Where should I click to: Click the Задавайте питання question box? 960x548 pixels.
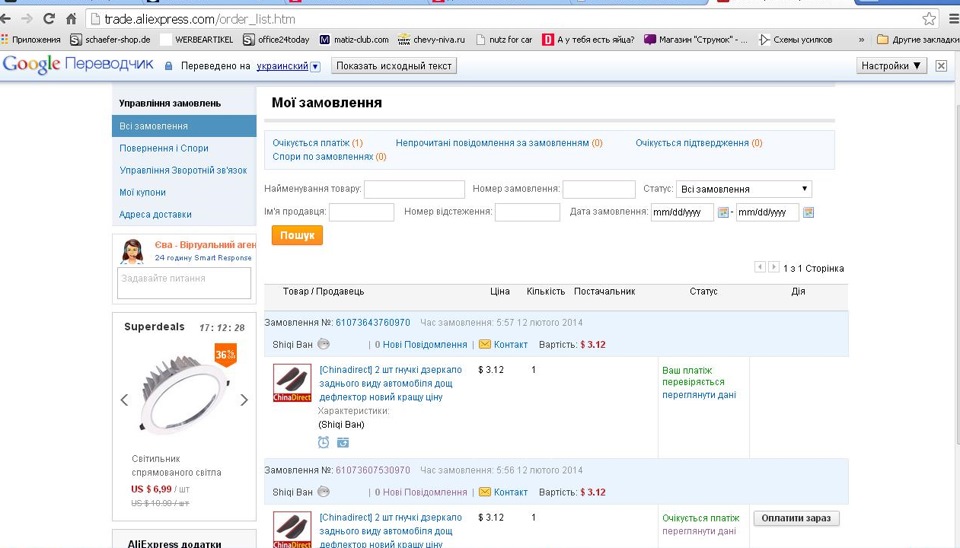pyautogui.click(x=184, y=283)
